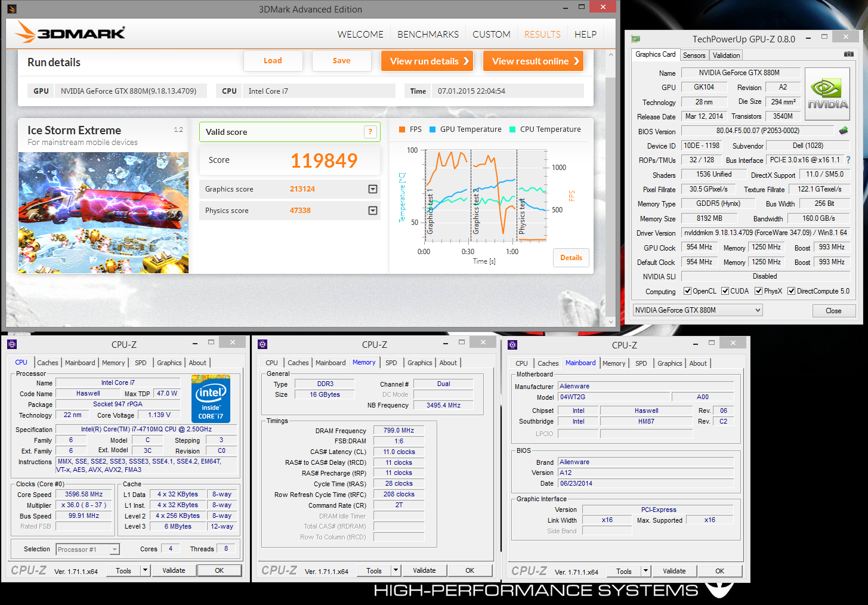Viewport: 868px width, 605px height.
Task: Click the GPU-Z title bar app icon
Action: coord(636,39)
